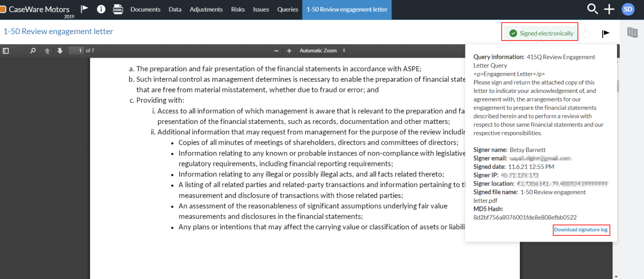The width and height of the screenshot is (644, 279).
Task: Open the SD user avatar menu
Action: click(x=628, y=9)
